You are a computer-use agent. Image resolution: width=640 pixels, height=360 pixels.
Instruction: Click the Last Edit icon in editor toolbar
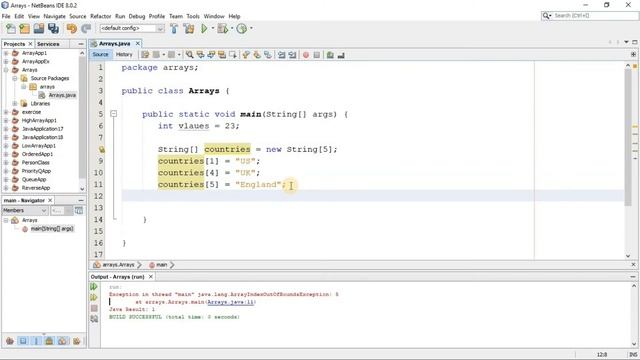click(145, 55)
